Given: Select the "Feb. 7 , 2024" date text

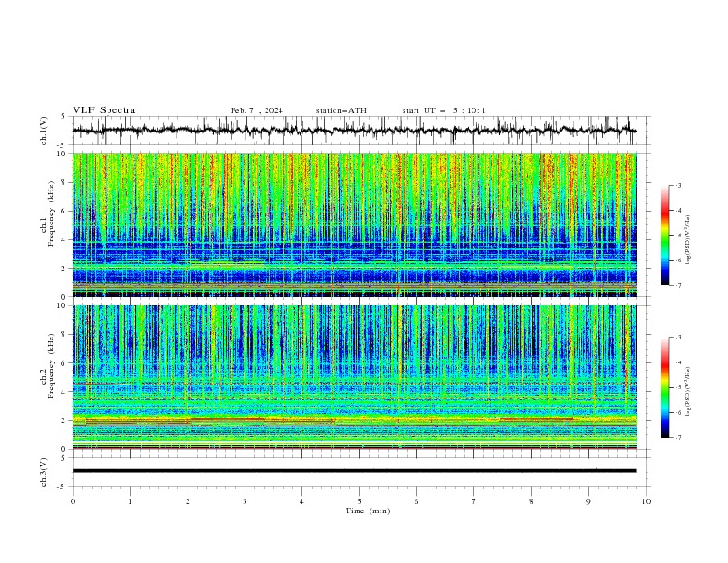Looking at the screenshot, I should pyautogui.click(x=256, y=110).
